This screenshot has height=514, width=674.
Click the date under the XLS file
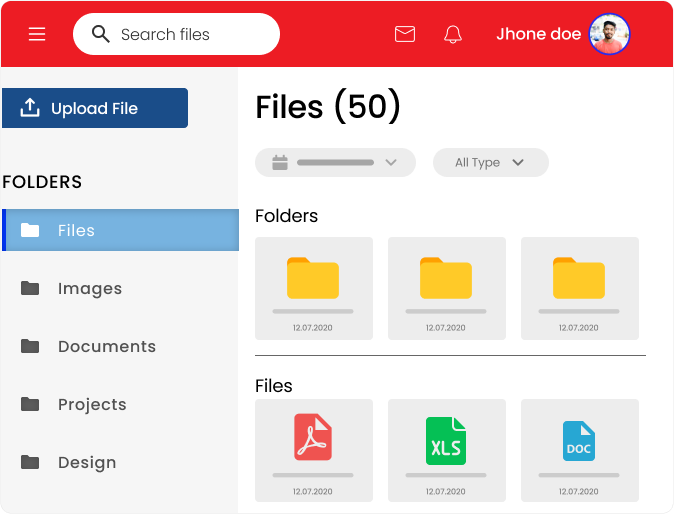pos(445,491)
